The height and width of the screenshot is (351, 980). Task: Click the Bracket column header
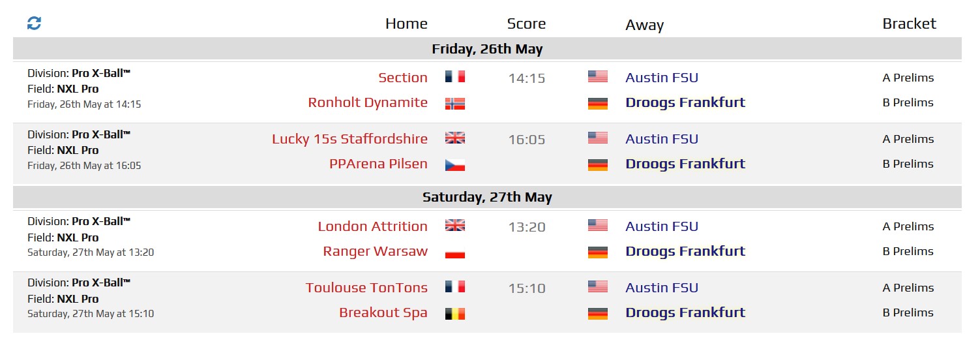(x=909, y=23)
